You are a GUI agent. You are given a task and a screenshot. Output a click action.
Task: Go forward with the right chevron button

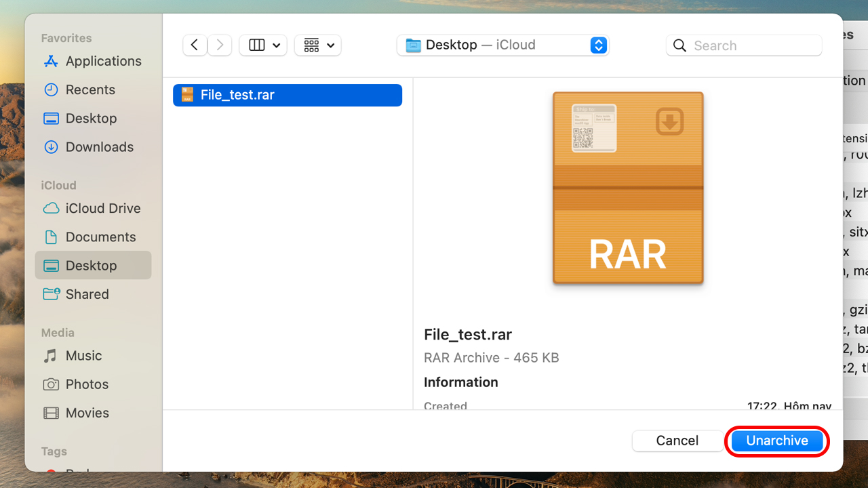coord(219,45)
